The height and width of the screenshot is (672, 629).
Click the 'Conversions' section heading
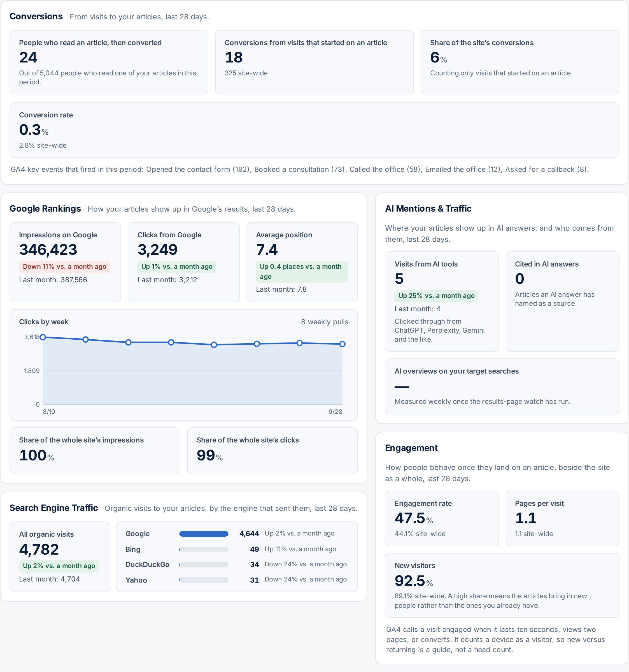(x=36, y=17)
